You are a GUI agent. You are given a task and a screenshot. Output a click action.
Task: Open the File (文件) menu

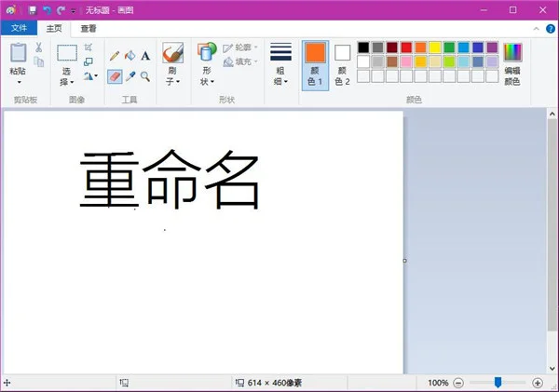tap(19, 28)
